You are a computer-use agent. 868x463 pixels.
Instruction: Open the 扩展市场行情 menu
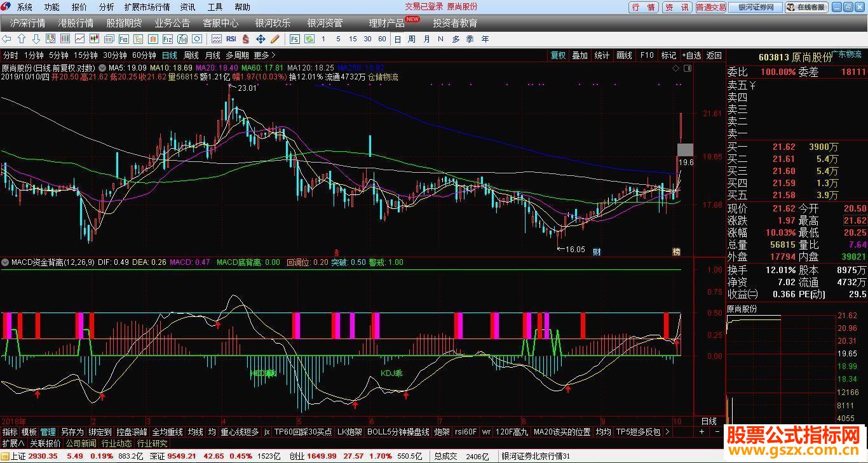point(147,7)
